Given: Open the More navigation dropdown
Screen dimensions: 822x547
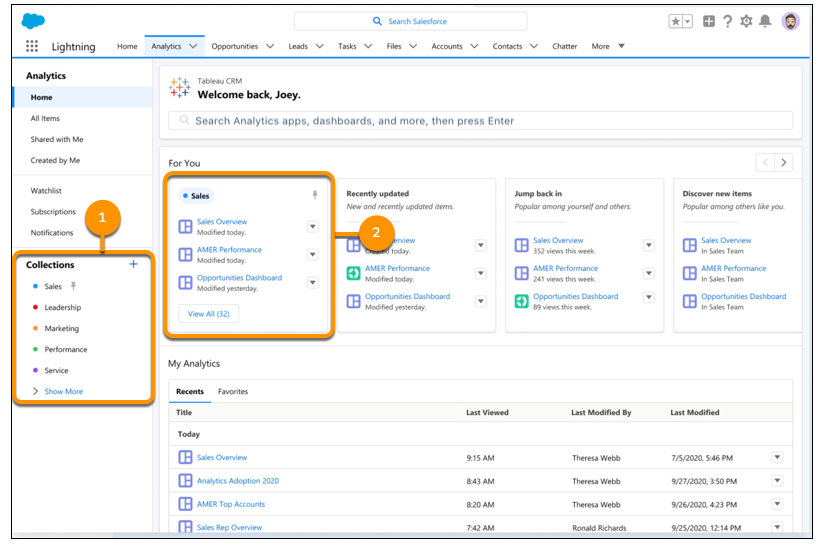Looking at the screenshot, I should 622,46.
